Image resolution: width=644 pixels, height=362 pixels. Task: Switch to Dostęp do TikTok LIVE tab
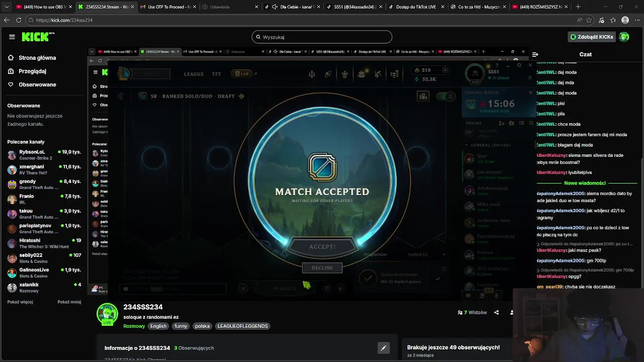click(416, 7)
